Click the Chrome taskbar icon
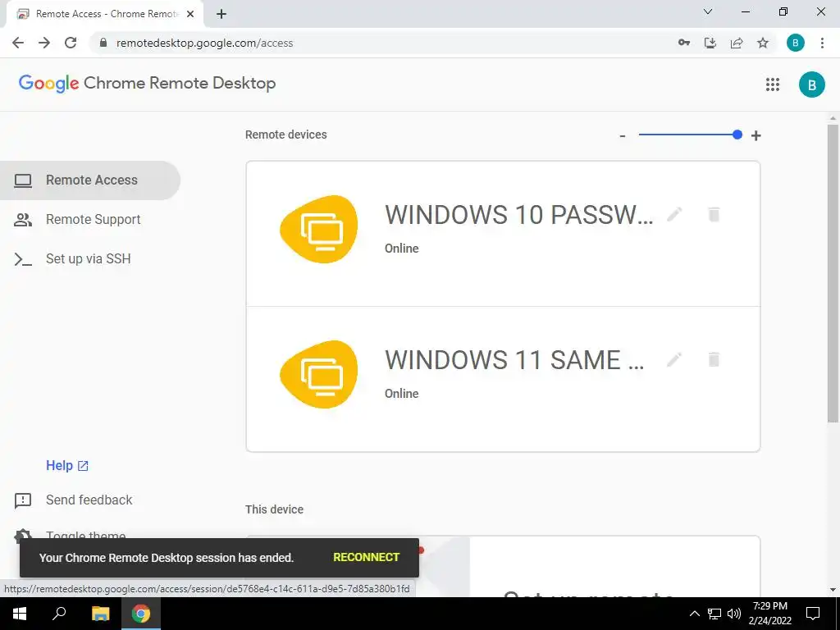 [x=141, y=614]
